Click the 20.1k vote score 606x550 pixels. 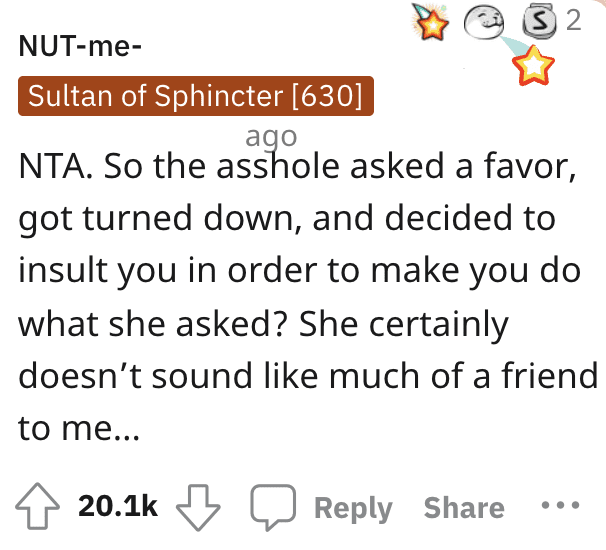click(x=118, y=507)
